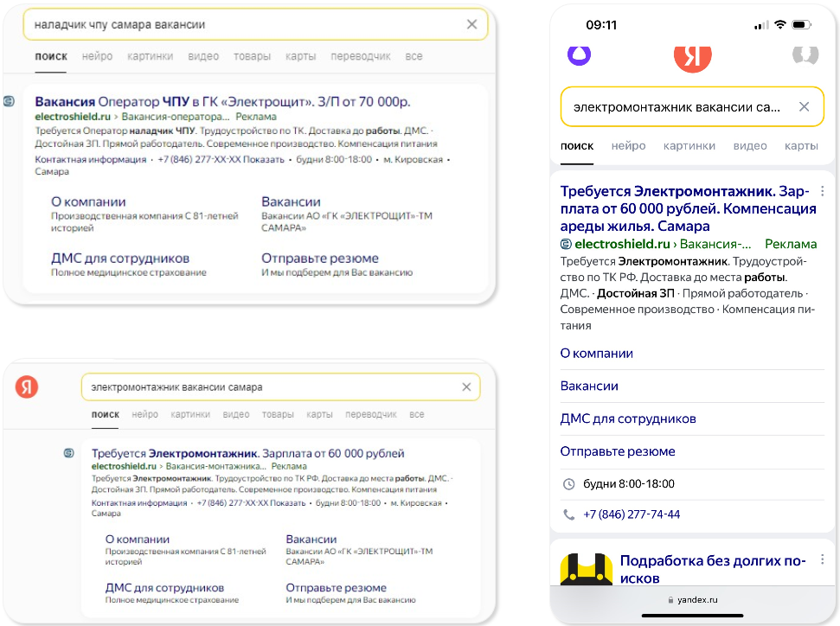The height and width of the screenshot is (626, 840).
Task: Open options menu for Электромонтажник mobile ad
Action: tap(823, 190)
